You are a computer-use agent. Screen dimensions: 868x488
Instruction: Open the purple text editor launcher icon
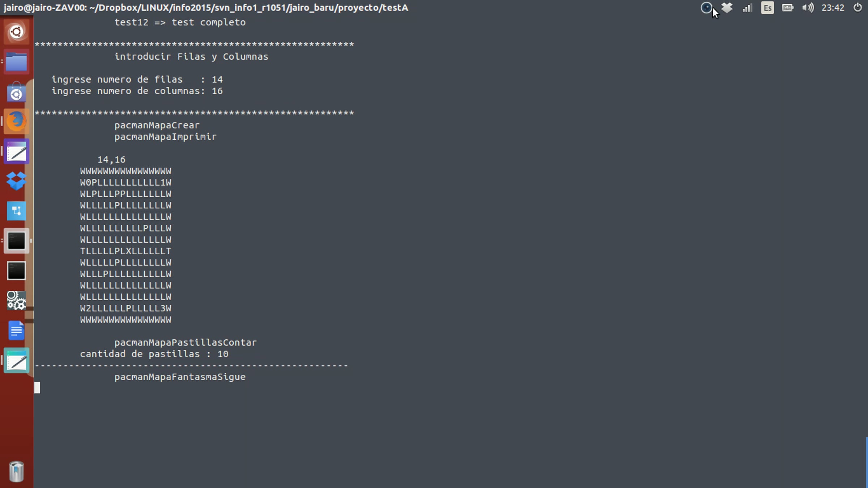(16, 152)
